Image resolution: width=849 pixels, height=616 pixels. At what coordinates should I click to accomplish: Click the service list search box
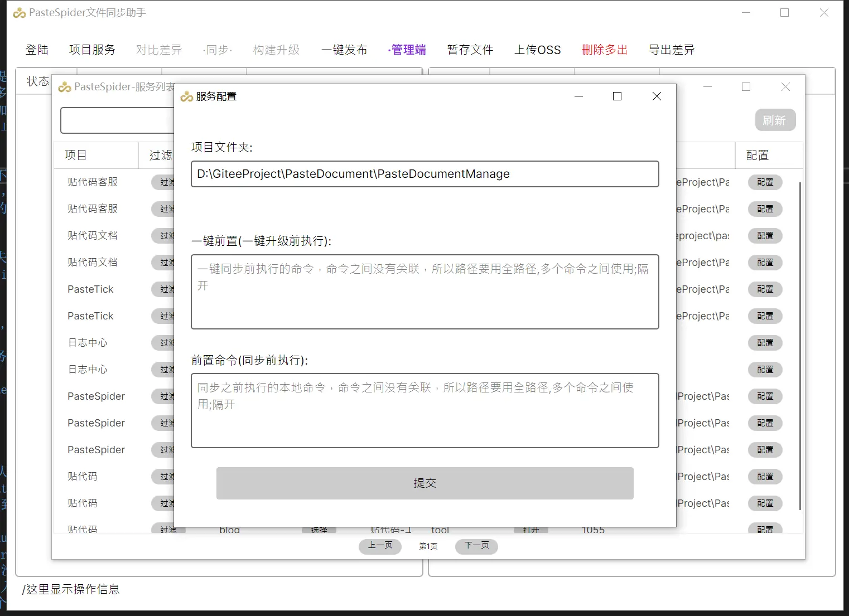[x=117, y=120]
